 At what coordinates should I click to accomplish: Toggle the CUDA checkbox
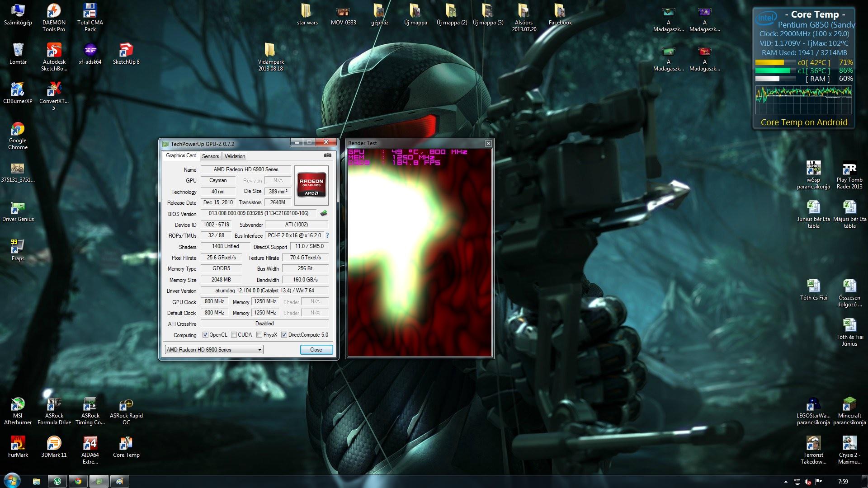pos(234,335)
